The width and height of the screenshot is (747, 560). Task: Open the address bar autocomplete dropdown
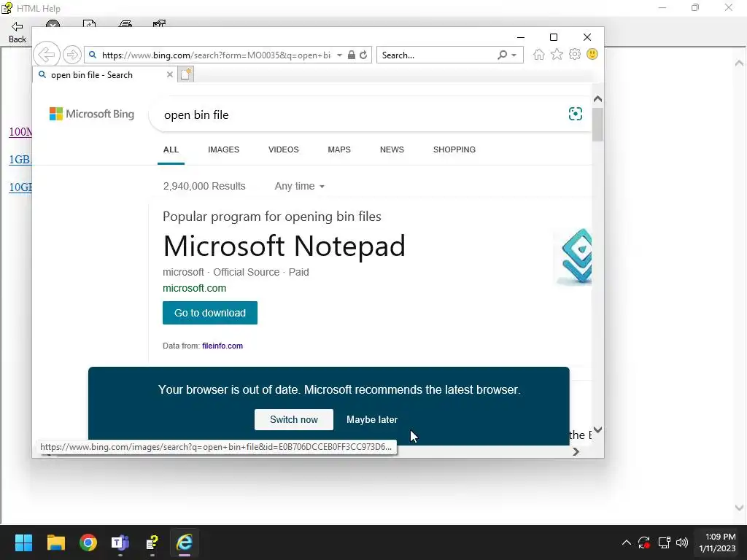[x=340, y=55]
